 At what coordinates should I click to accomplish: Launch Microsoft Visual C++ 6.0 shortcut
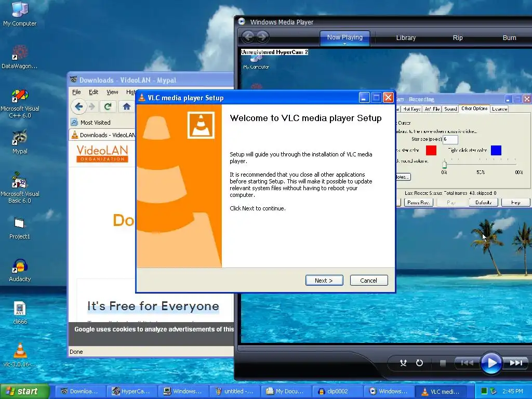[x=20, y=103]
